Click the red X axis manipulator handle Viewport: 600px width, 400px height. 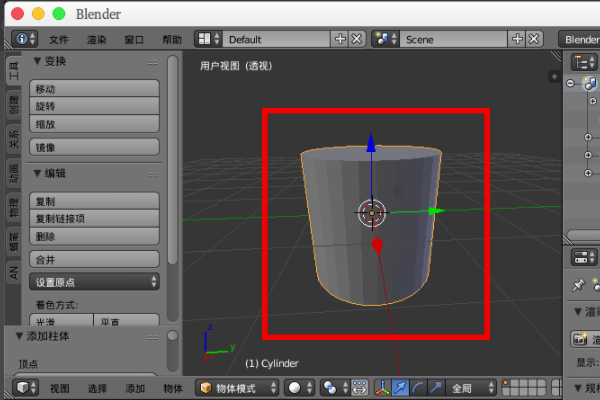[377, 246]
